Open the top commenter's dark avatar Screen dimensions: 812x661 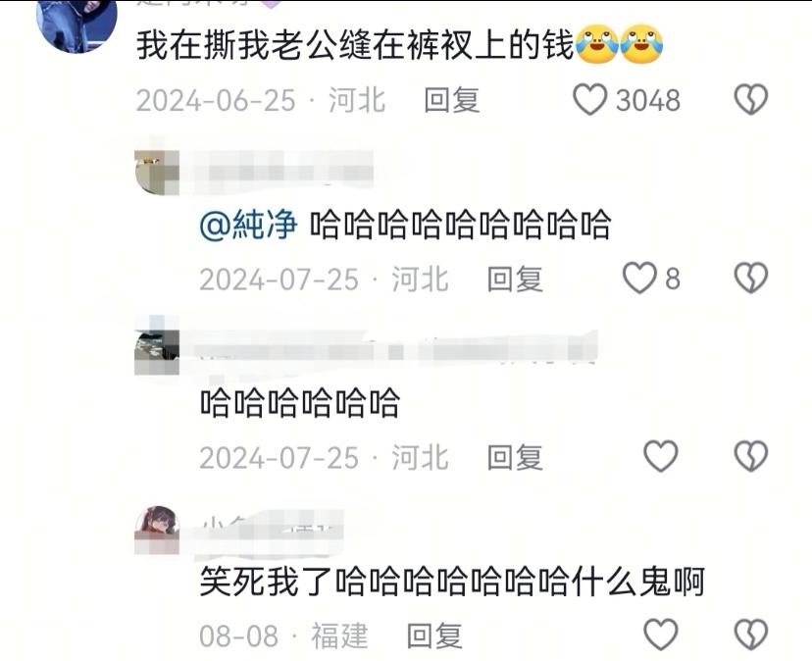click(77, 24)
